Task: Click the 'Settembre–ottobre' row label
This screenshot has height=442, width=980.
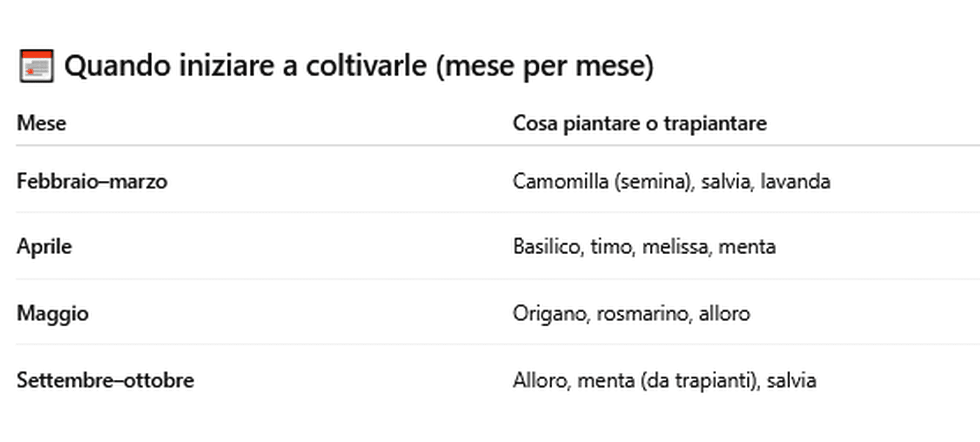Action: click(x=105, y=380)
